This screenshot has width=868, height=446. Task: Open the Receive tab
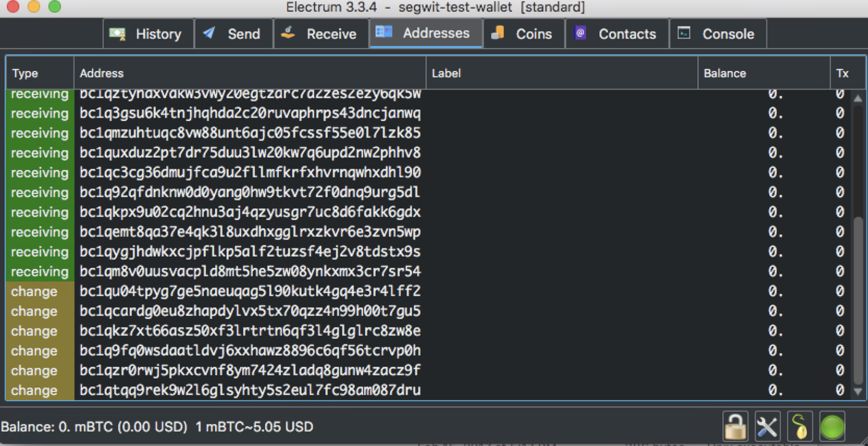click(321, 34)
